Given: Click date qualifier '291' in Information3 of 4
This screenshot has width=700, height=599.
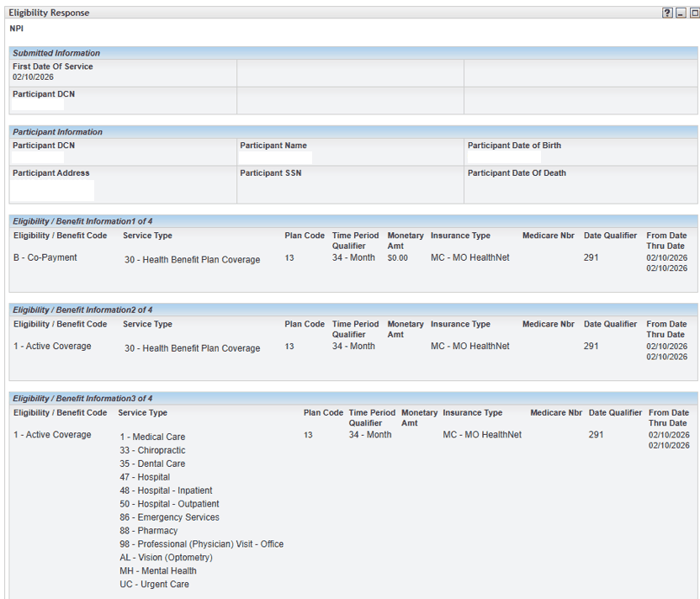Looking at the screenshot, I should click(x=596, y=434).
